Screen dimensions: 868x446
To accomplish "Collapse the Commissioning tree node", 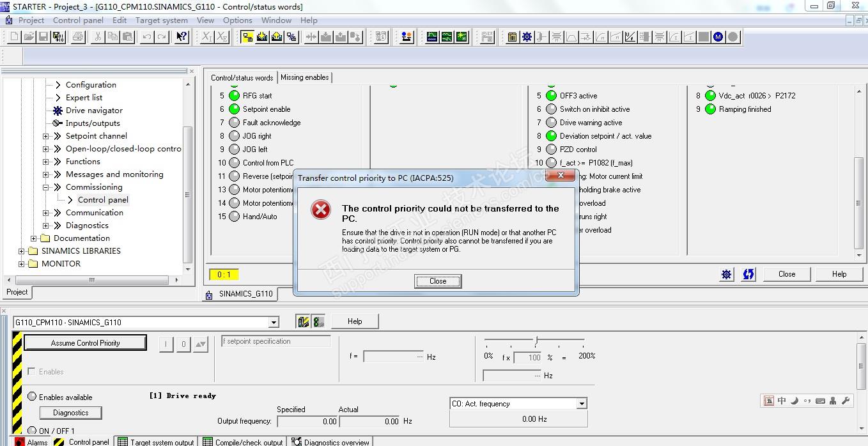I will click(46, 187).
